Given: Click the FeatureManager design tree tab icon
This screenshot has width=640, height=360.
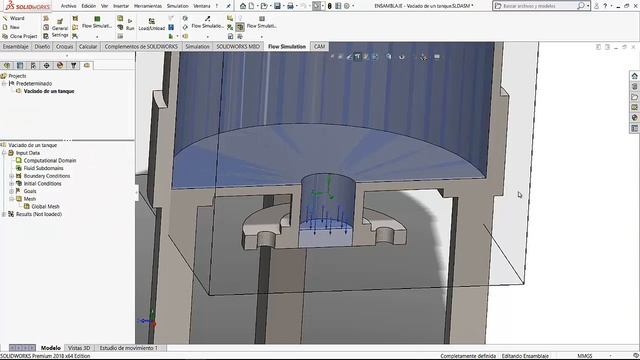Looking at the screenshot, I should (7, 65).
